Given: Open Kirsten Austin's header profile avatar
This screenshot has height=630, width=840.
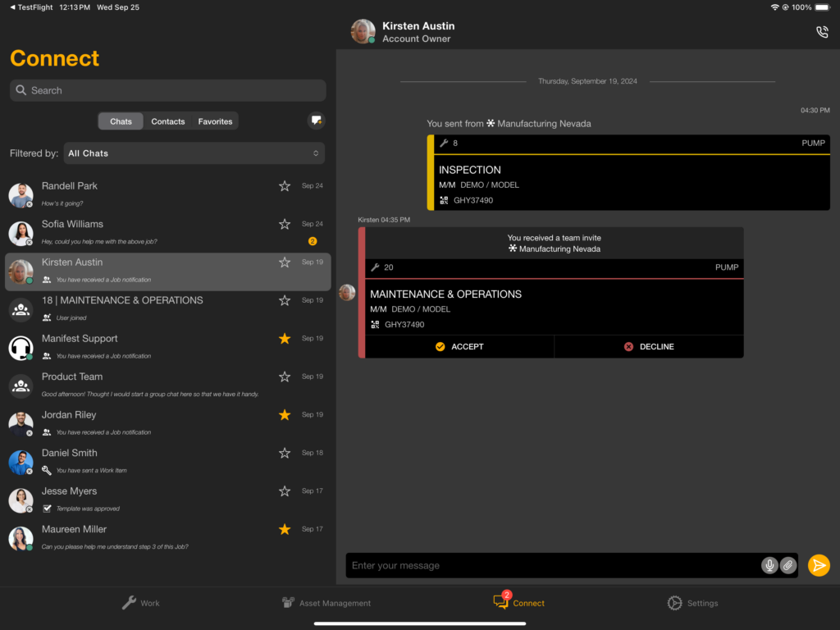Looking at the screenshot, I should [363, 32].
